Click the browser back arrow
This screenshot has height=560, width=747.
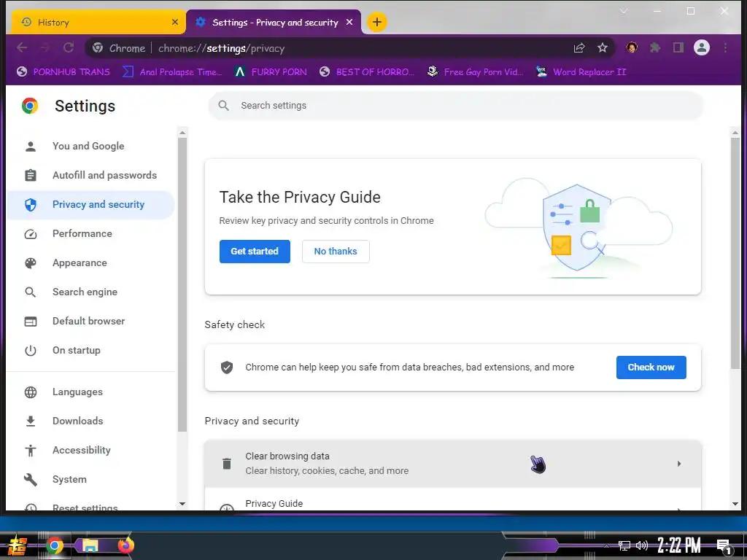point(22,47)
